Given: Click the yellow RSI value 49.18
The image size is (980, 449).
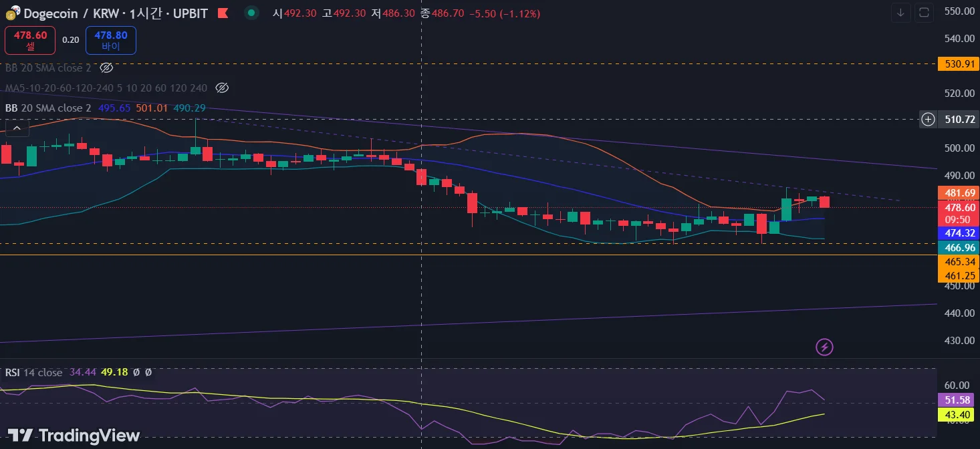Looking at the screenshot, I should [x=114, y=373].
